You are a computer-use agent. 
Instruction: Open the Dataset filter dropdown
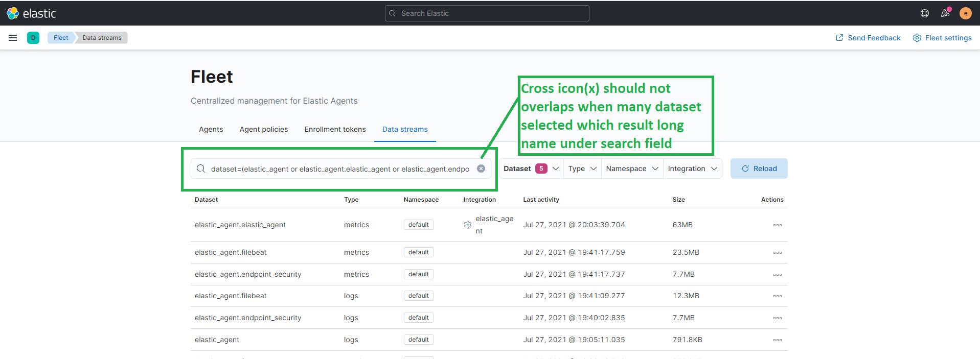pos(531,169)
